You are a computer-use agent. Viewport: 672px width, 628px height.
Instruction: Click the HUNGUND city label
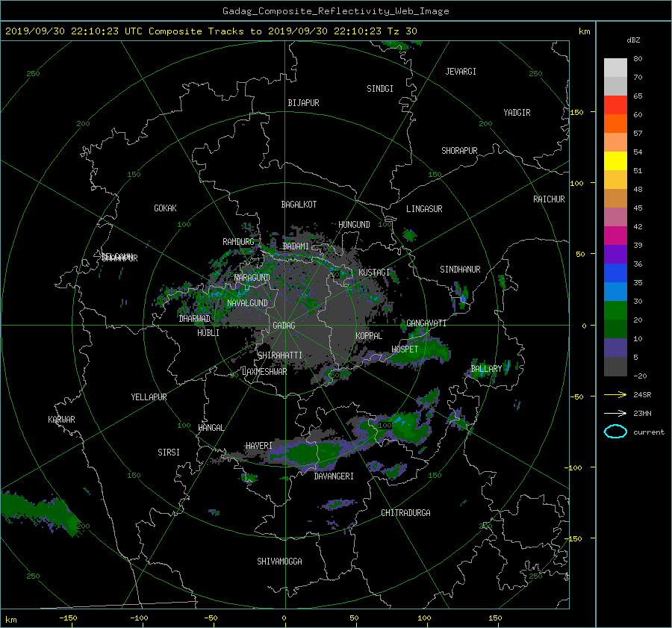tap(354, 225)
